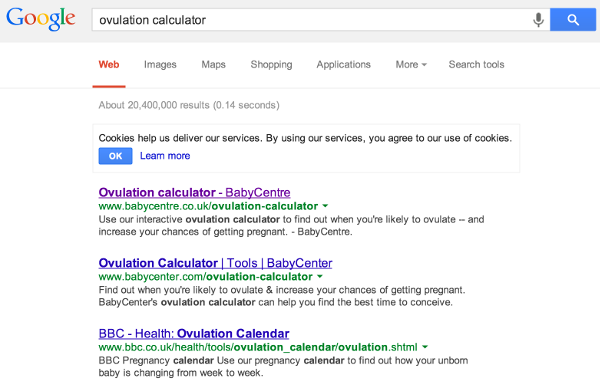Screen dimensions: 600x383
Task: Open Search tools options
Action: click(x=476, y=65)
